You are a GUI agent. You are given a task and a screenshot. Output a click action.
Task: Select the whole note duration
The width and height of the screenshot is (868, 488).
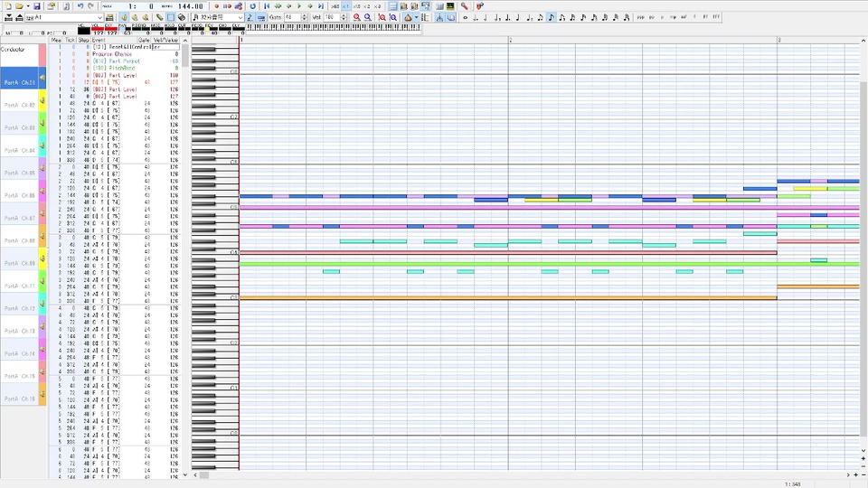coord(465,18)
